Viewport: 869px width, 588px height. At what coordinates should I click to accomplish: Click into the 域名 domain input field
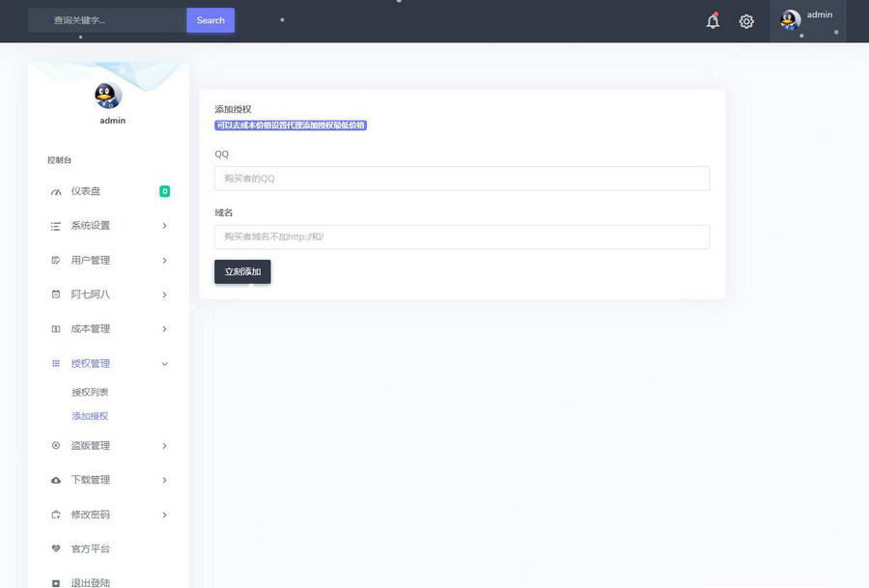462,238
